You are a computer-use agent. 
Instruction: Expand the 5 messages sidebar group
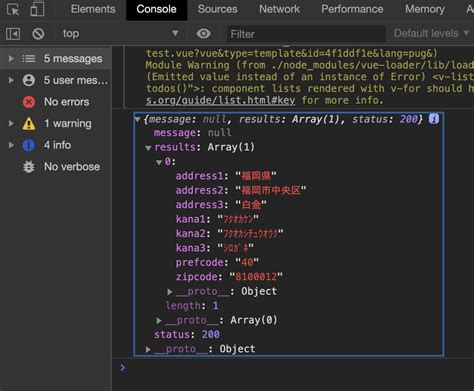(11, 59)
